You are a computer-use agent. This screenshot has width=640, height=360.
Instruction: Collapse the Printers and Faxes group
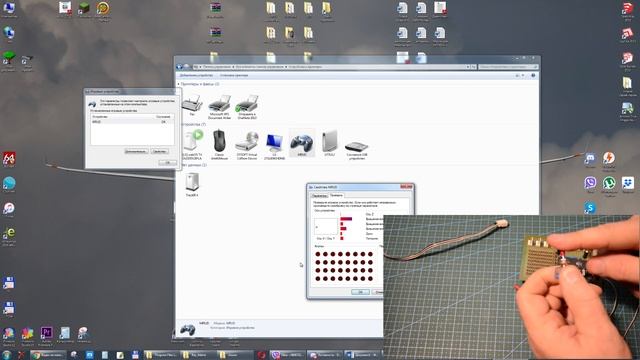click(178, 84)
